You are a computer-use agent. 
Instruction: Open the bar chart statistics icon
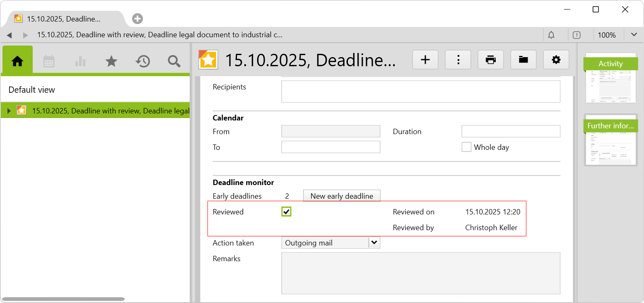(80, 61)
